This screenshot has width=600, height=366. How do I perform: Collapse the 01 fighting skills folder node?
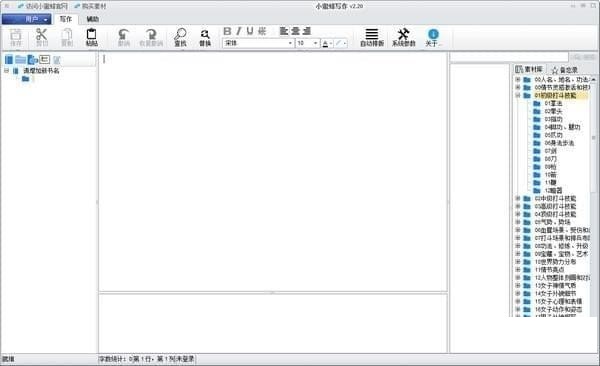click(518, 95)
